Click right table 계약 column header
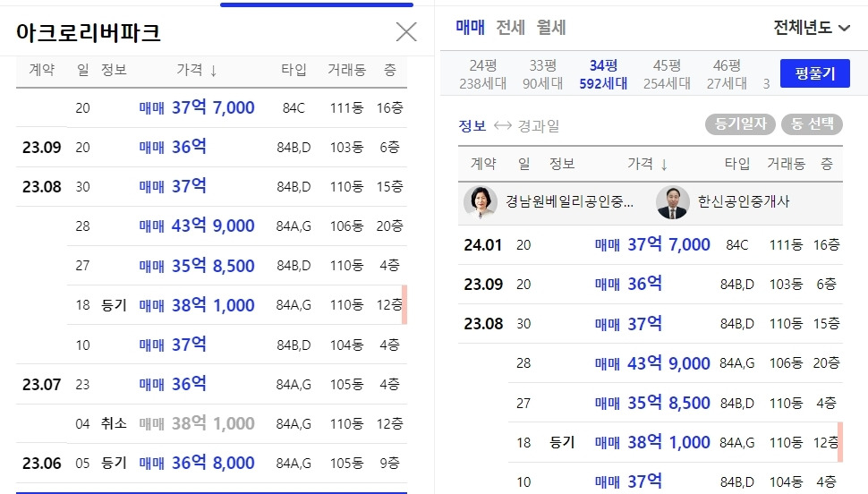This screenshot has height=494, width=868. coord(483,164)
